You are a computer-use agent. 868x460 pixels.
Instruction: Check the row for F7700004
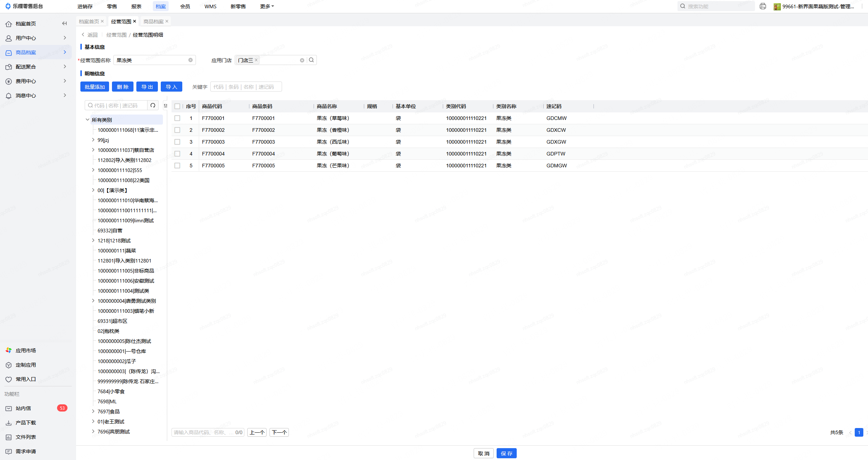177,154
